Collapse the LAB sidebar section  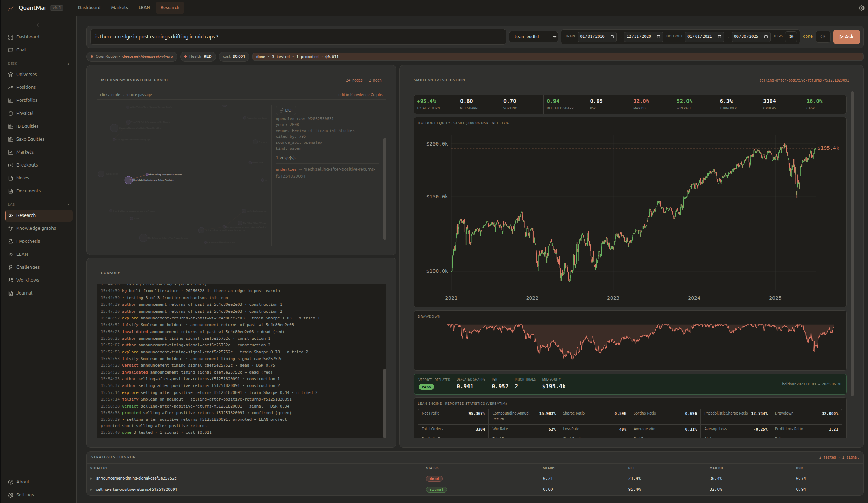click(68, 205)
